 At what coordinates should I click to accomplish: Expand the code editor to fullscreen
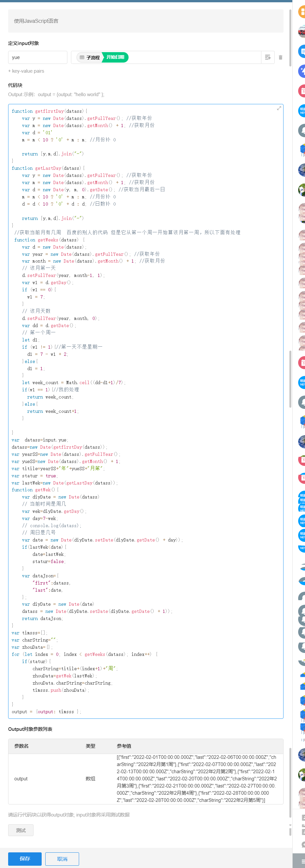(x=279, y=108)
